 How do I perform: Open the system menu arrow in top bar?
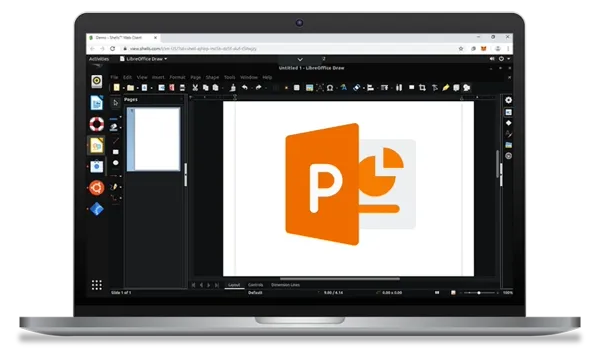pos(509,59)
